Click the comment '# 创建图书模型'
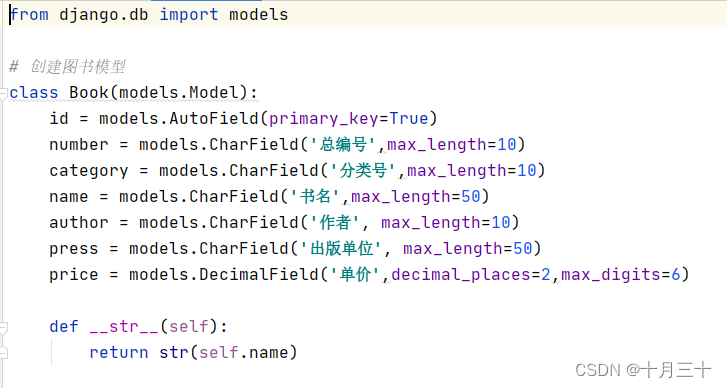727x388 pixels. (67, 67)
